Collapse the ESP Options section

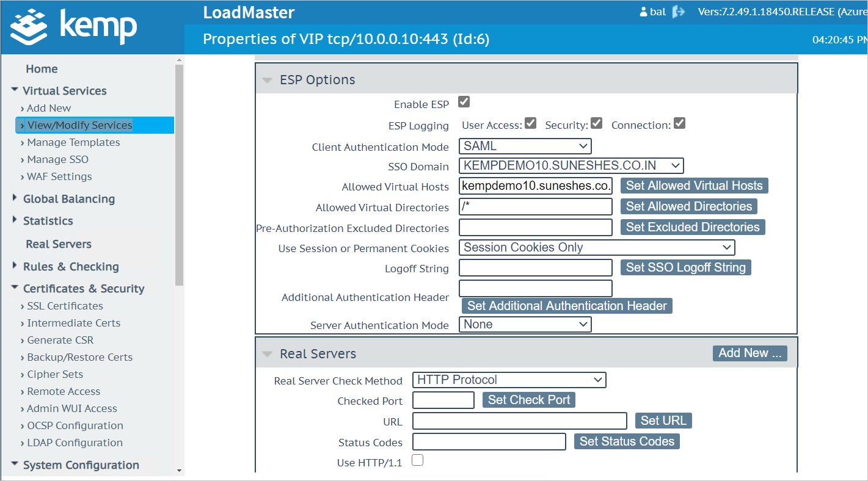pyautogui.click(x=267, y=79)
